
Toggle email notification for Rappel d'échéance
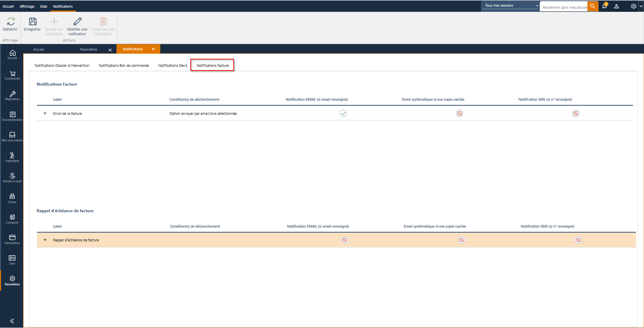(x=345, y=240)
